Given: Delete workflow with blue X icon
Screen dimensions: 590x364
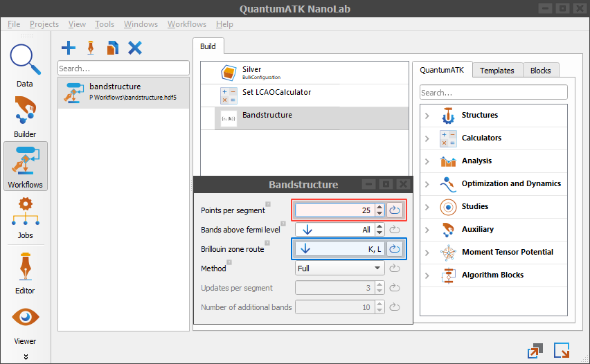Looking at the screenshot, I should (135, 48).
